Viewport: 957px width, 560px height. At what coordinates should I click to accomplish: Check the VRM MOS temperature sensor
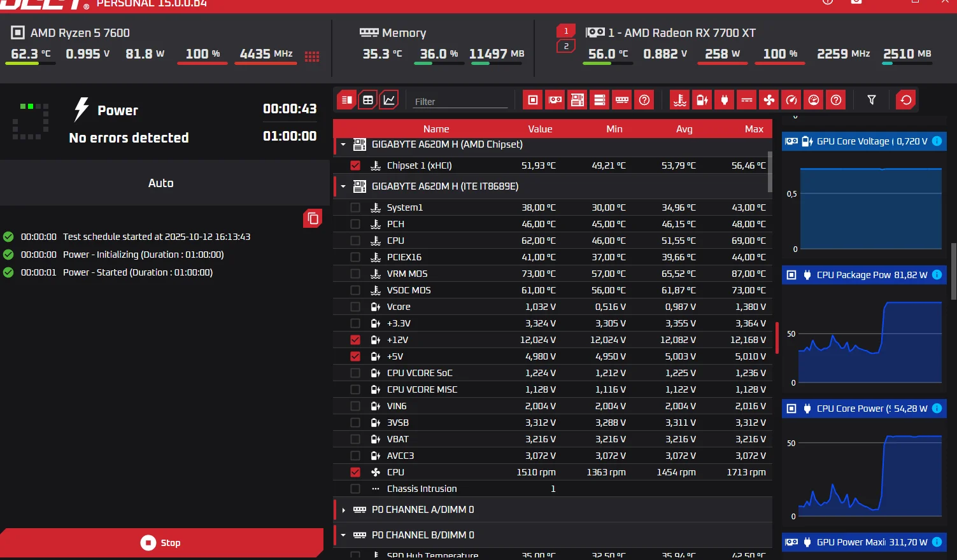355,274
